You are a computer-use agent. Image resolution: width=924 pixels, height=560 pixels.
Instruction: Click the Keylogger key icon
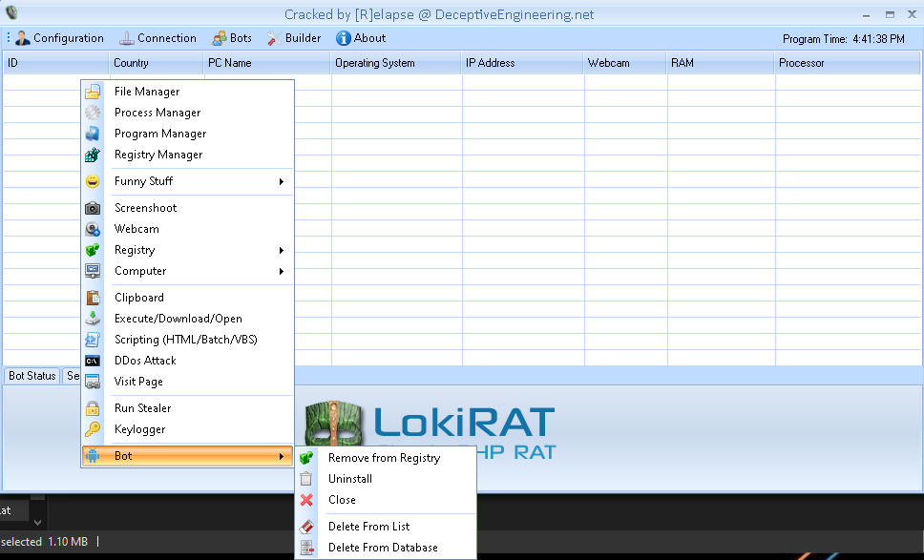[x=93, y=429]
